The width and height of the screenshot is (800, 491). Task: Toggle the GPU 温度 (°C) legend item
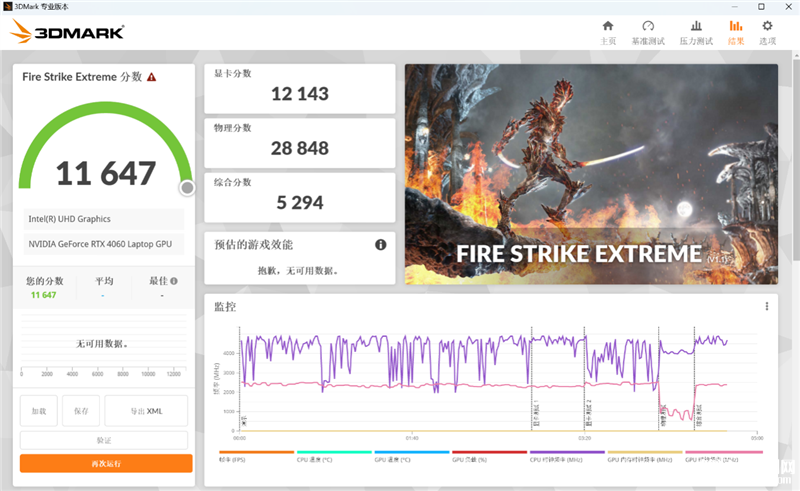coord(412,456)
